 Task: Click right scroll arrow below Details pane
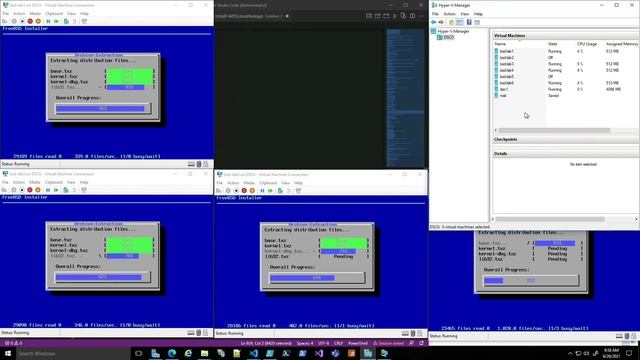pyautogui.click(x=636, y=219)
